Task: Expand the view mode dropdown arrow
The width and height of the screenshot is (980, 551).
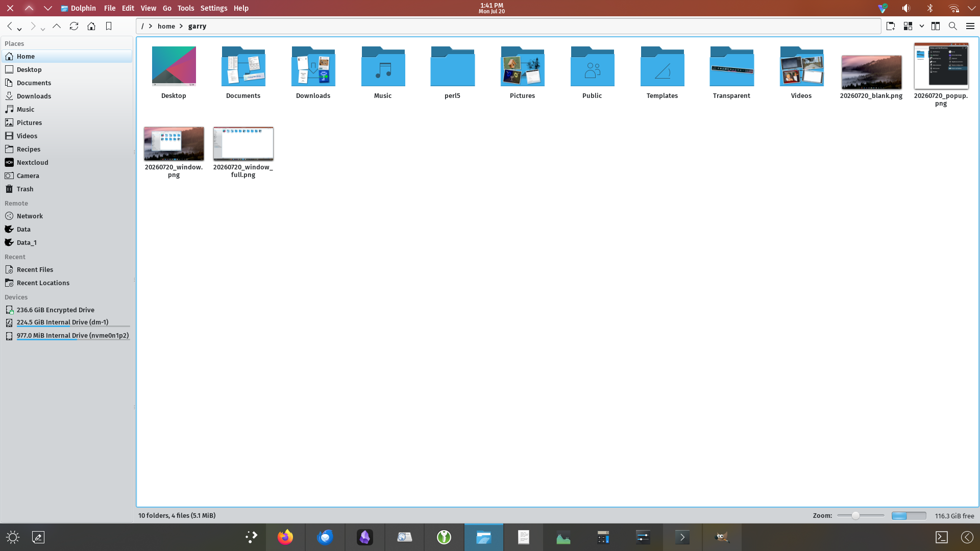Action: tap(922, 26)
